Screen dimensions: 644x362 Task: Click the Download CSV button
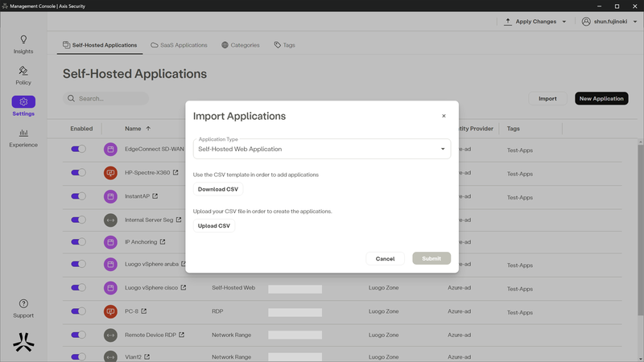click(x=218, y=189)
